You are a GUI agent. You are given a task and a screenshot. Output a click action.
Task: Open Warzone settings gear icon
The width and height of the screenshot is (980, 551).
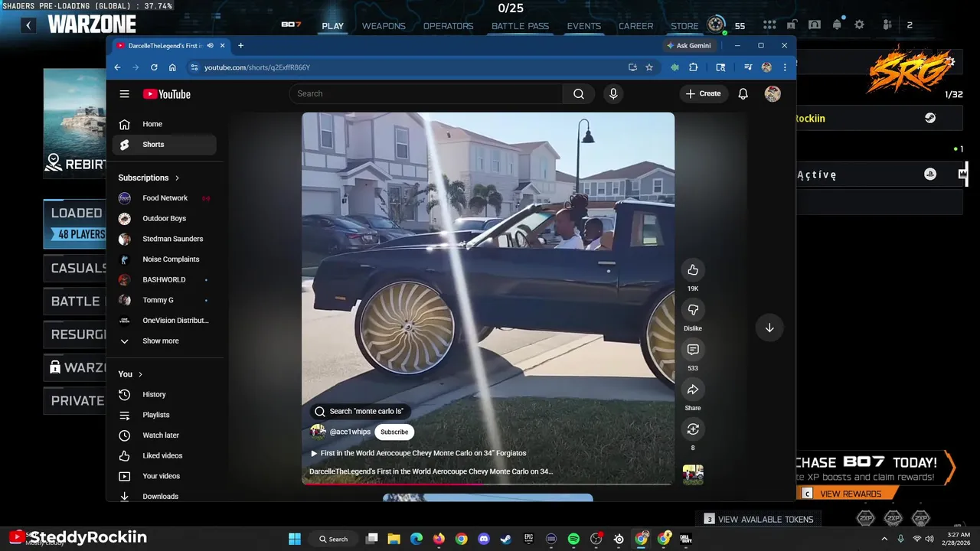859,24
